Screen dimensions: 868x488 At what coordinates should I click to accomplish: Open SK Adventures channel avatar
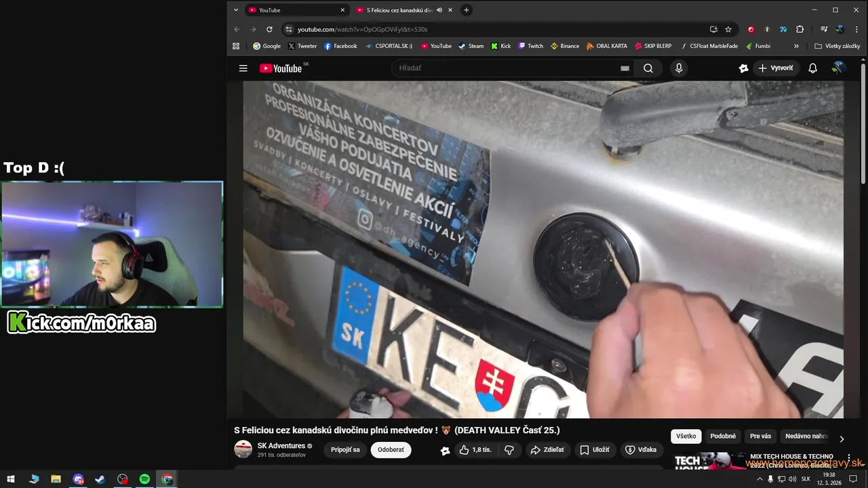243,449
